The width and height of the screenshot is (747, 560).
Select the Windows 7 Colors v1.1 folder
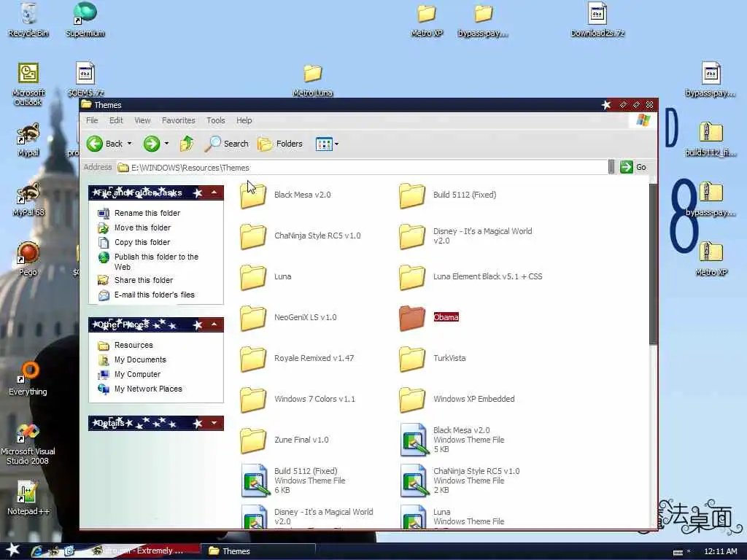click(x=298, y=400)
